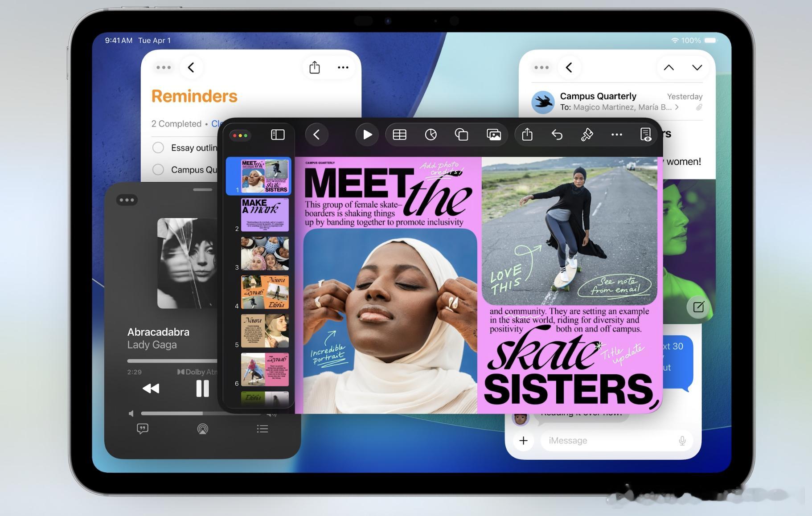
Task: Select slide 4 thumbnail
Action: pos(265,292)
